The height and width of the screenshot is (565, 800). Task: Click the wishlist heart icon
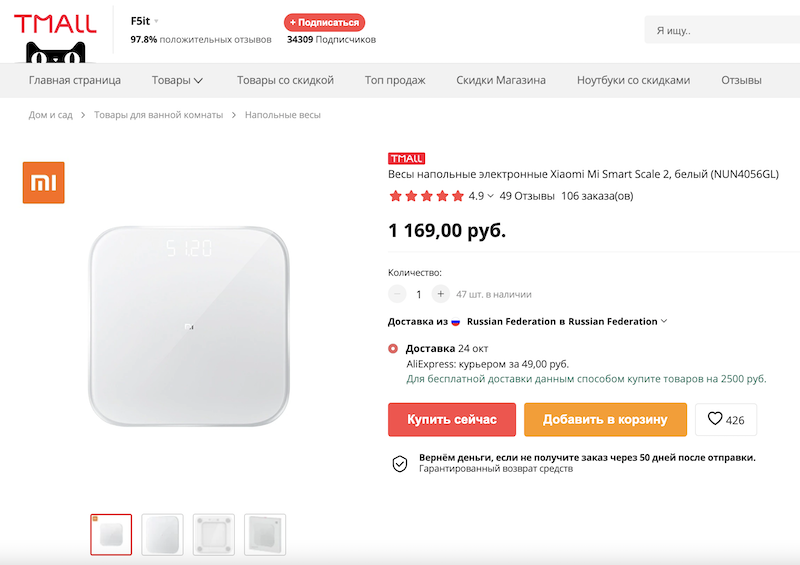[x=715, y=420]
